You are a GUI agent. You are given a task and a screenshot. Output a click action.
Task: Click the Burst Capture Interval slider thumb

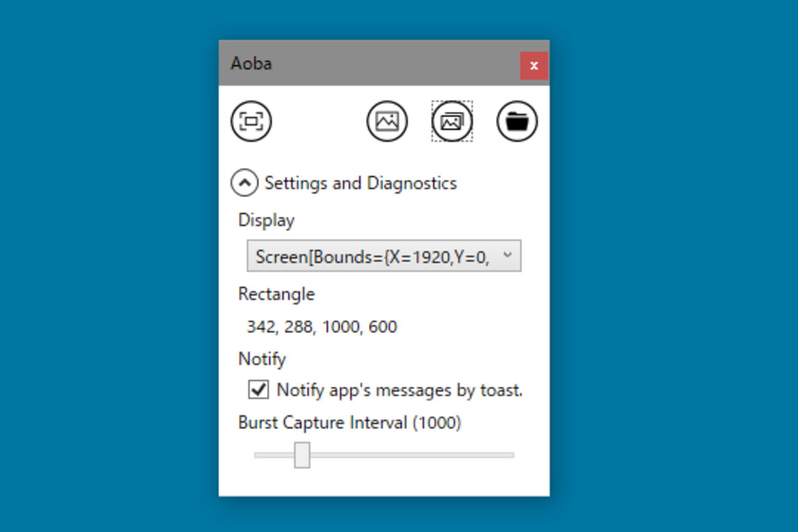[x=301, y=455]
